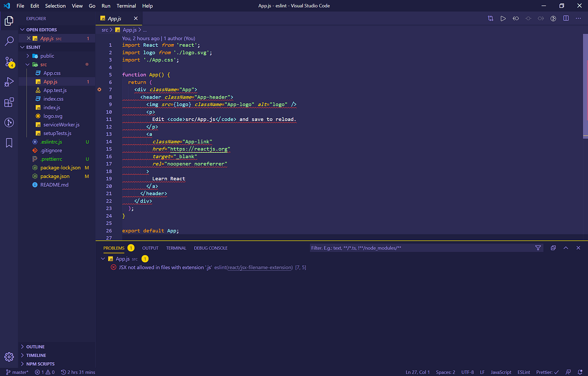Viewport: 588px width, 376px height.
Task: Open the Source Control view showing 4 changes
Action: [9, 61]
